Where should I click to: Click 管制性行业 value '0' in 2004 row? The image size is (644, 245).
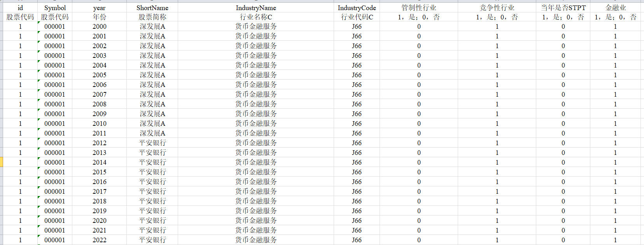[419, 65]
